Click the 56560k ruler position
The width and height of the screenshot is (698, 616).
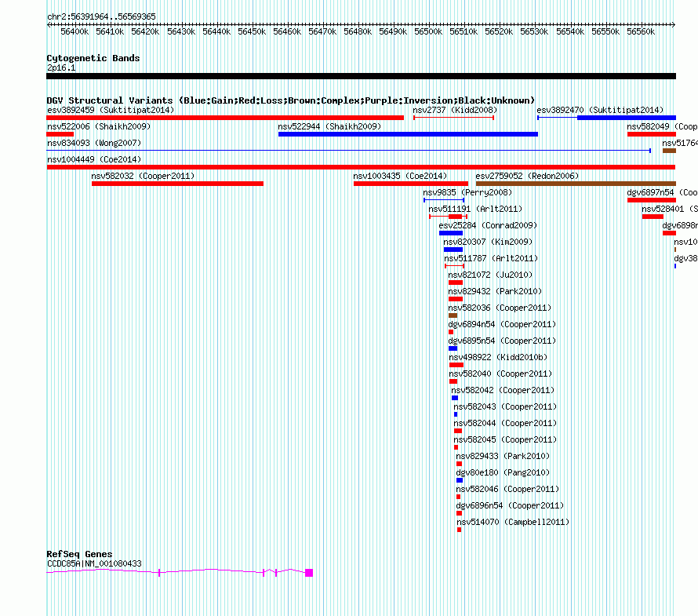coord(641,31)
